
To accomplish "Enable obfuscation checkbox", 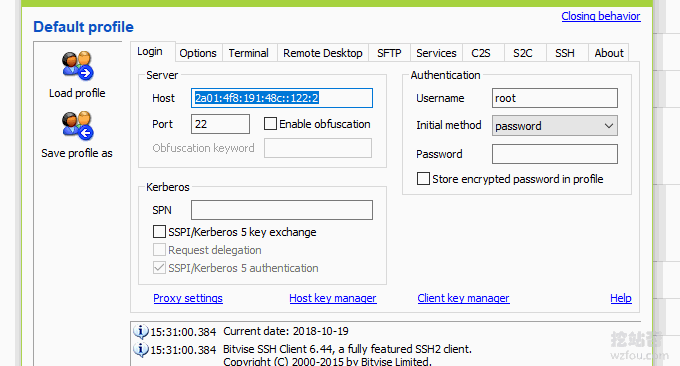I will click(x=270, y=124).
